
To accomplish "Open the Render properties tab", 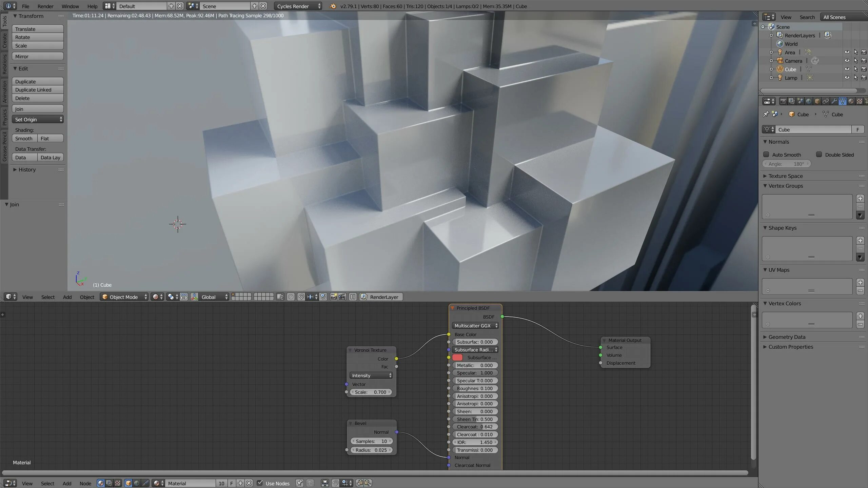I will coord(783,101).
